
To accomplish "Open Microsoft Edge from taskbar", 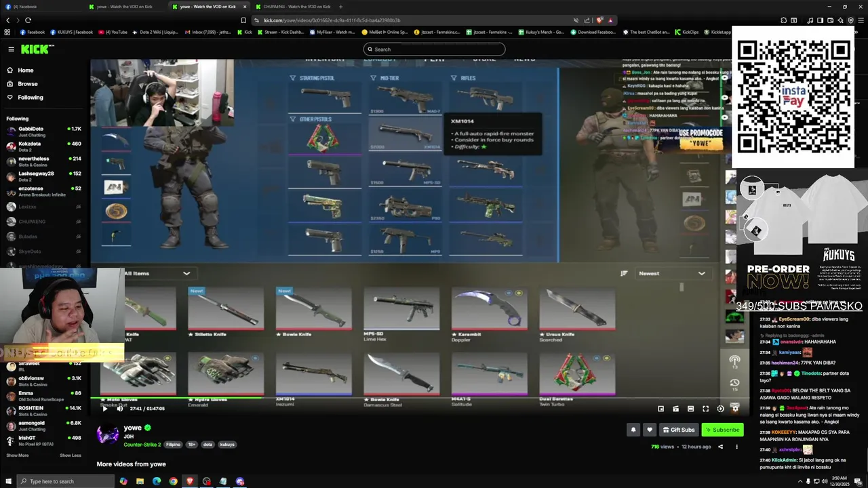I will [157, 481].
